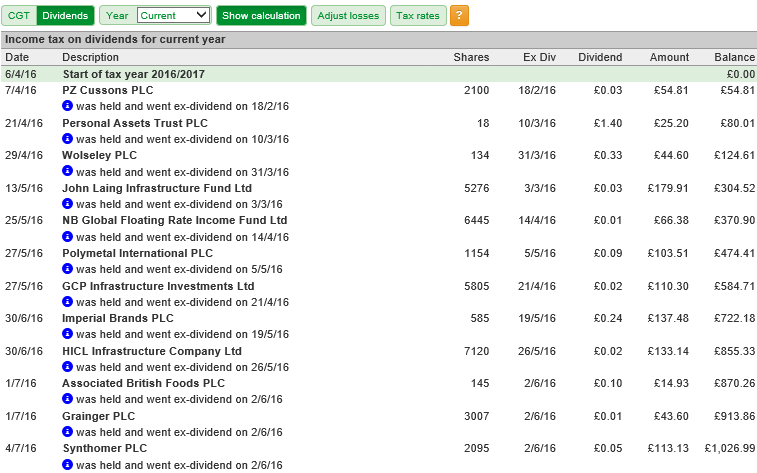
Task: Click info icon under Grainger PLC
Action: 68,431
